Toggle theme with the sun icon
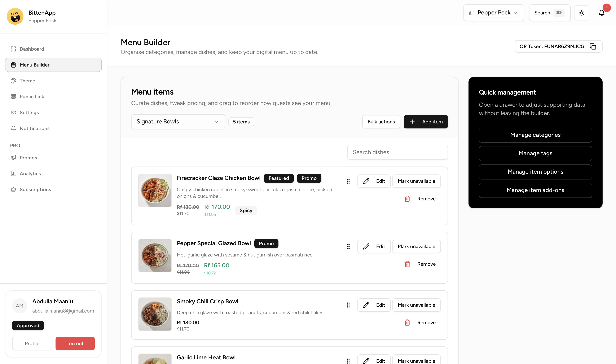Screen dimensions: 616x364 [581, 13]
